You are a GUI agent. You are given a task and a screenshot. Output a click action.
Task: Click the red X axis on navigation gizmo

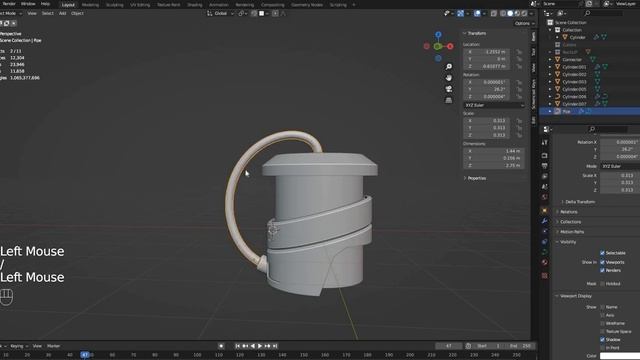pos(450,47)
